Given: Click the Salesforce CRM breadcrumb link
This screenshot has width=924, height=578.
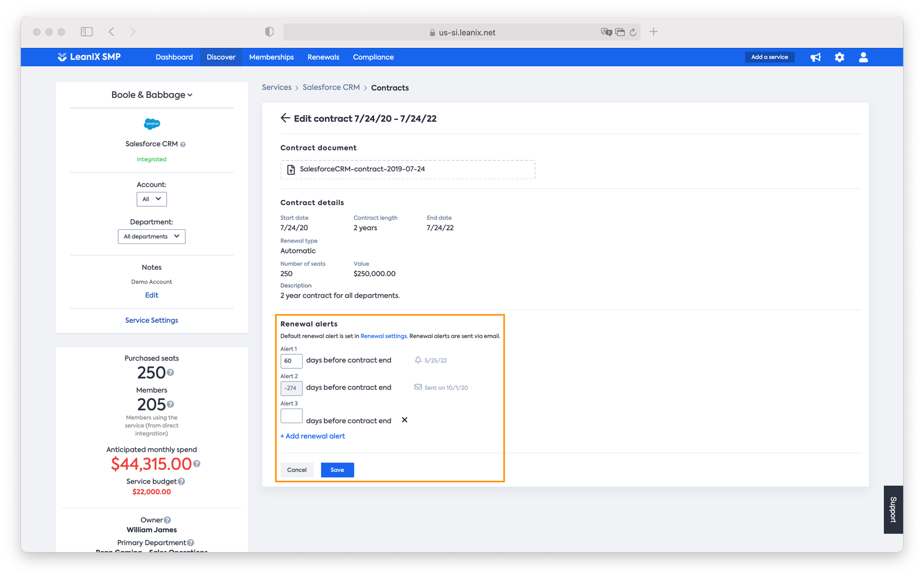Looking at the screenshot, I should [331, 87].
